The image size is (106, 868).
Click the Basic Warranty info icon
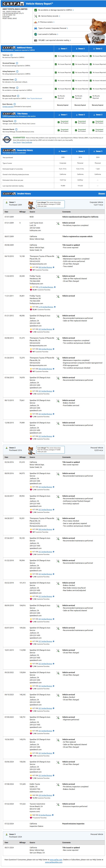pos(15,104)
